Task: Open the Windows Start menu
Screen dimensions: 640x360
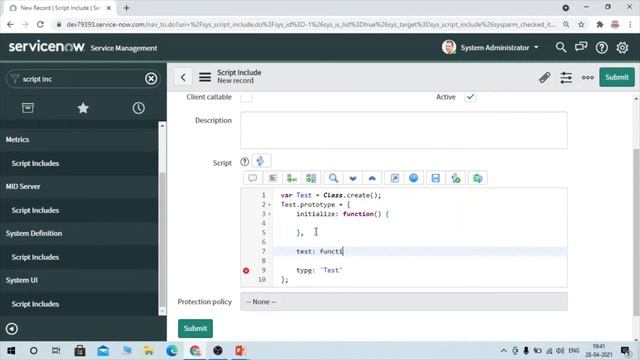Action: (x=11, y=351)
